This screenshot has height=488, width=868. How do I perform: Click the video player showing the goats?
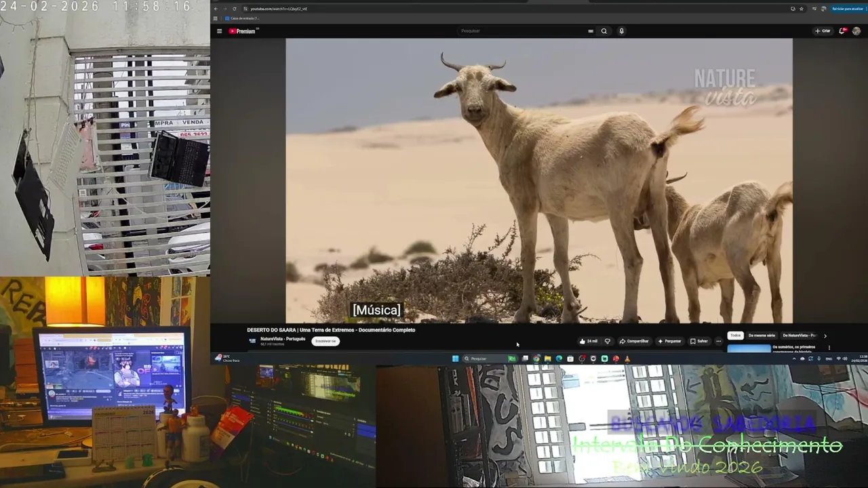pyautogui.click(x=539, y=180)
